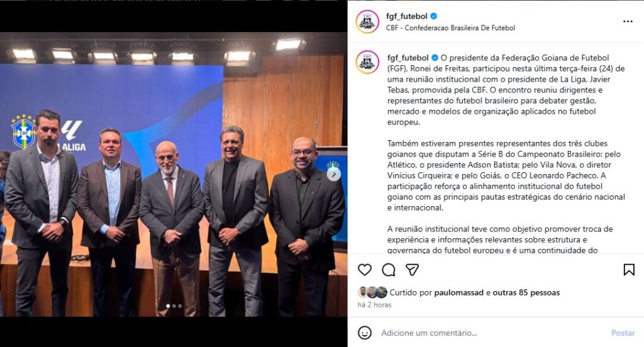Click há 2 horas timestamp
This screenshot has height=347, width=644.
[x=374, y=305]
